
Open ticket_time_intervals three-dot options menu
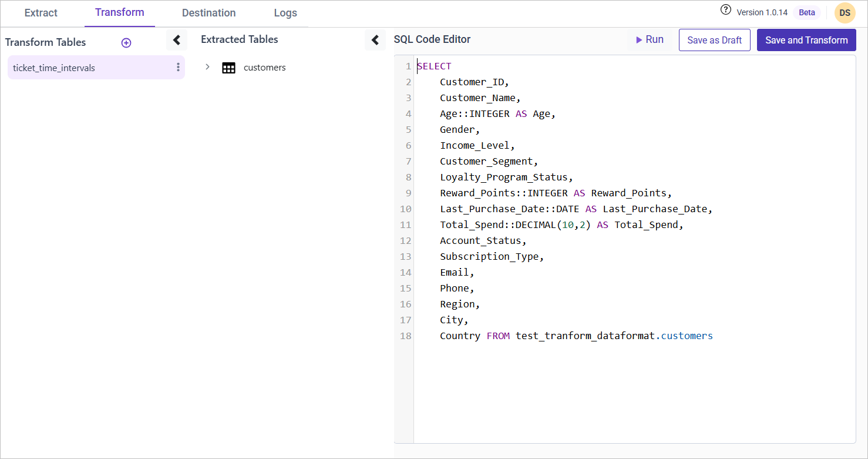(178, 68)
